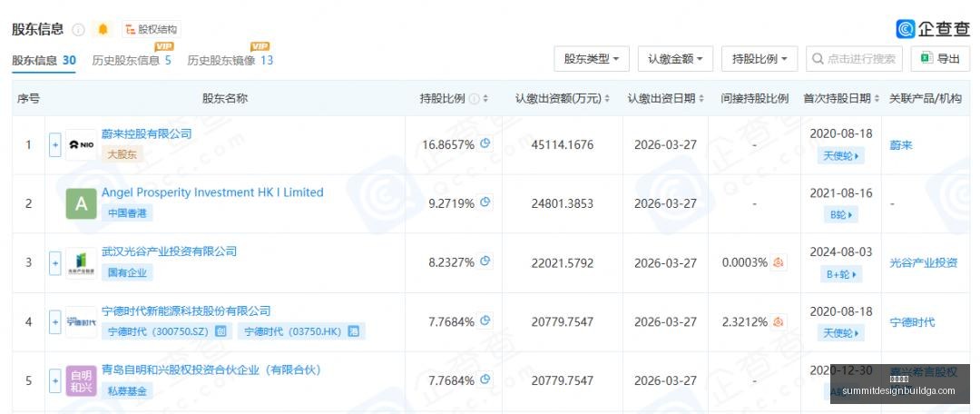Click the 宁德时代（03750.HK） stock tag

pos(301,331)
